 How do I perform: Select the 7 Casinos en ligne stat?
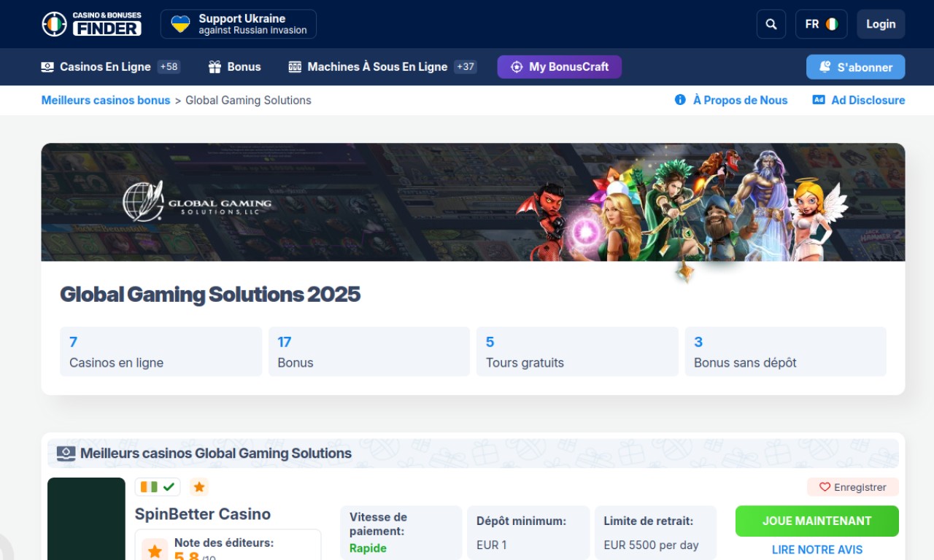point(161,351)
